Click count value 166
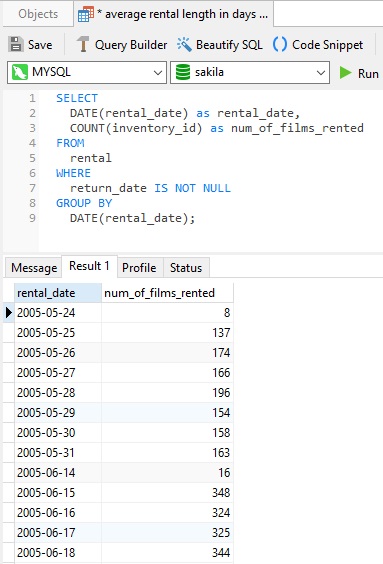 coord(167,373)
